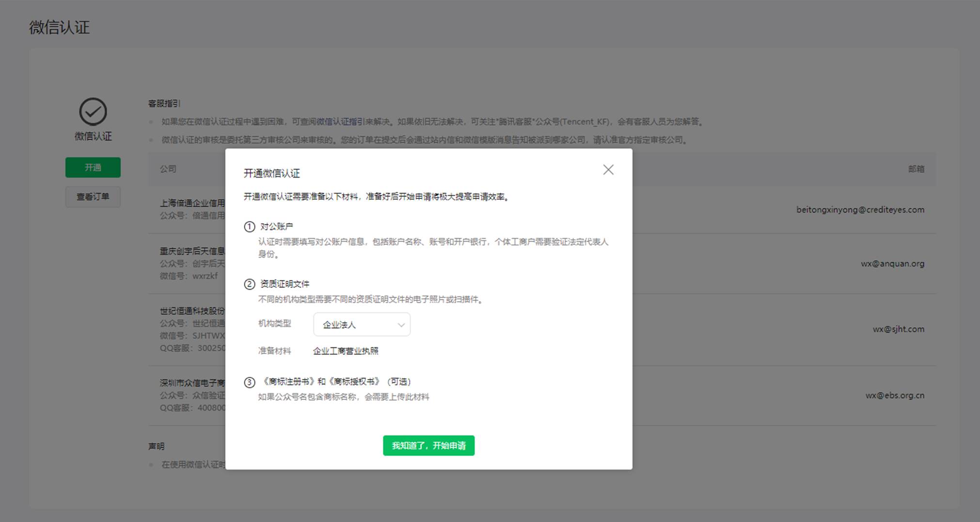Click the 邮箱 column header
Image resolution: width=980 pixels, height=522 pixels.
(916, 169)
